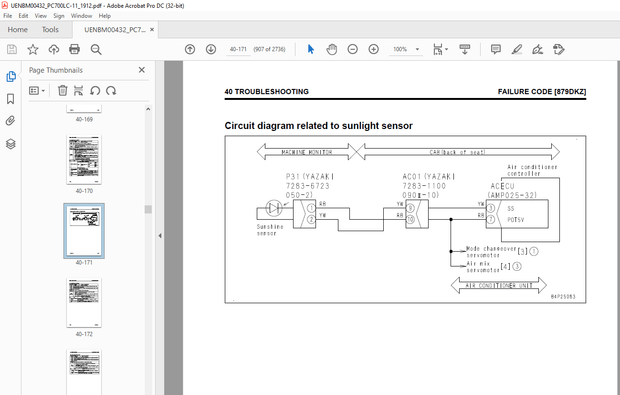Image resolution: width=620 pixels, height=395 pixels.
Task: Open the Help menu
Action: coord(104,16)
